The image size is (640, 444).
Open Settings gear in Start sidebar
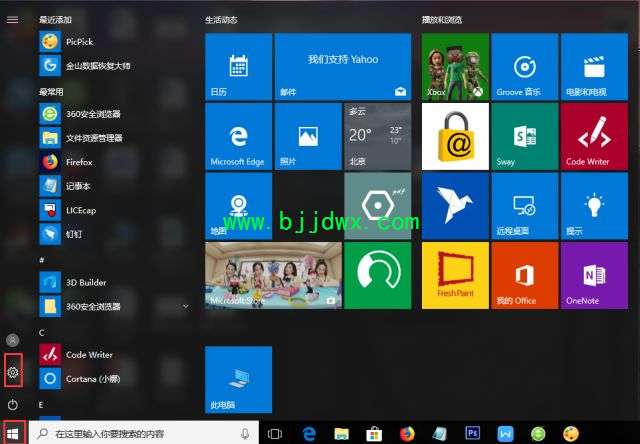click(x=13, y=372)
